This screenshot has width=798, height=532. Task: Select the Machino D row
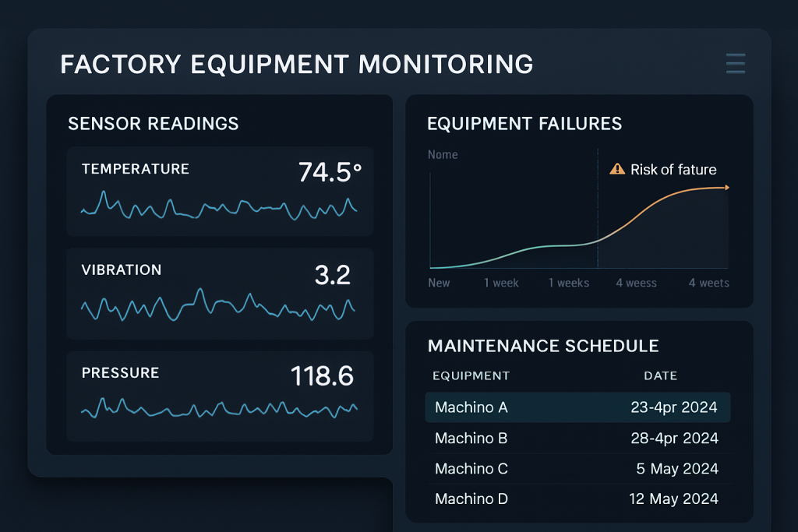tap(577, 499)
